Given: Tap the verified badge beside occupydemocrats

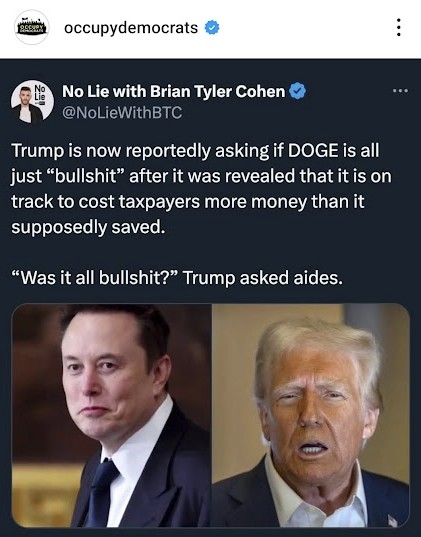Looking at the screenshot, I should tap(212, 28).
